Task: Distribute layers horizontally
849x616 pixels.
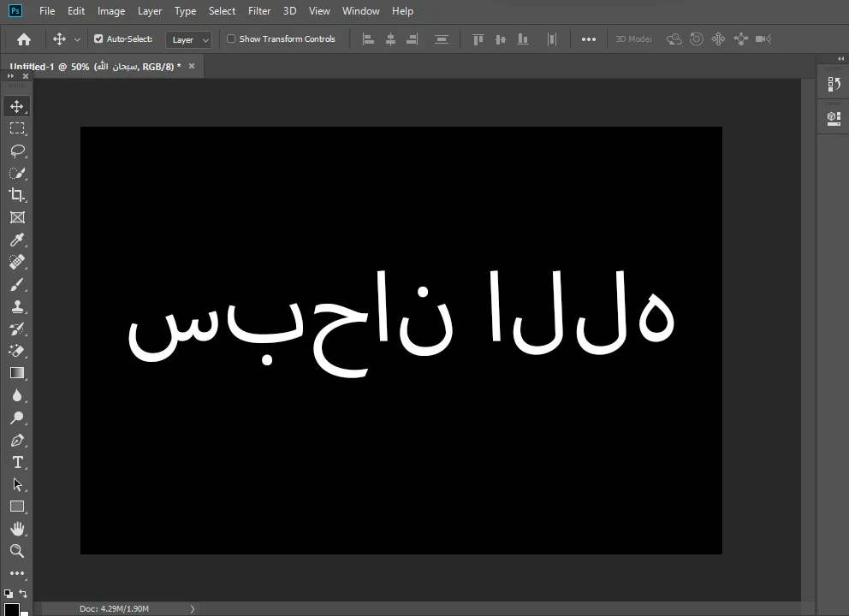Action: [552, 39]
